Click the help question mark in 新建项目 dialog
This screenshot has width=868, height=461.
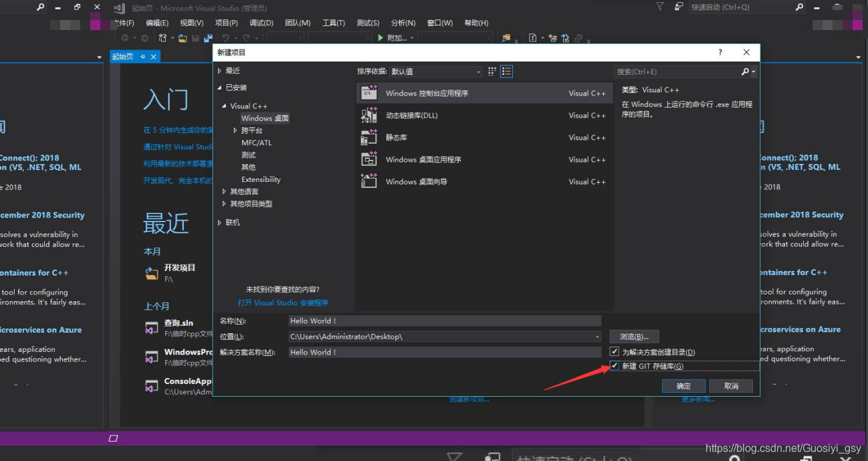[x=720, y=52]
